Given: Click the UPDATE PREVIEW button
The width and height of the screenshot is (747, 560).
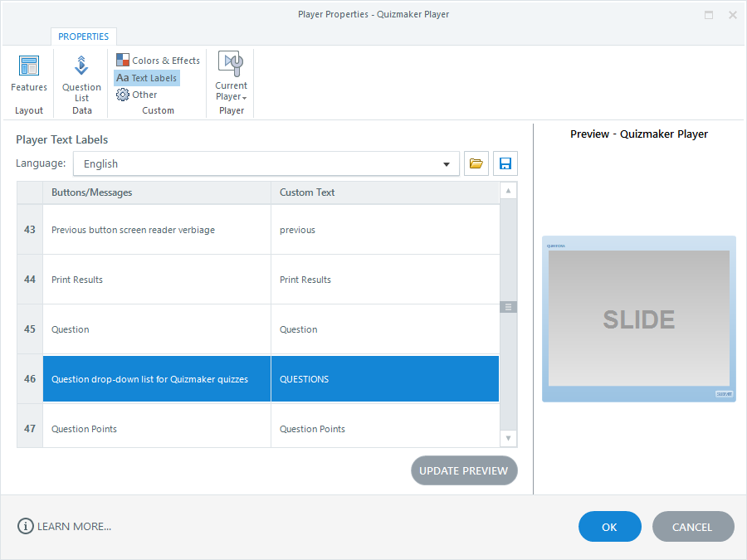Looking at the screenshot, I should (x=464, y=470).
